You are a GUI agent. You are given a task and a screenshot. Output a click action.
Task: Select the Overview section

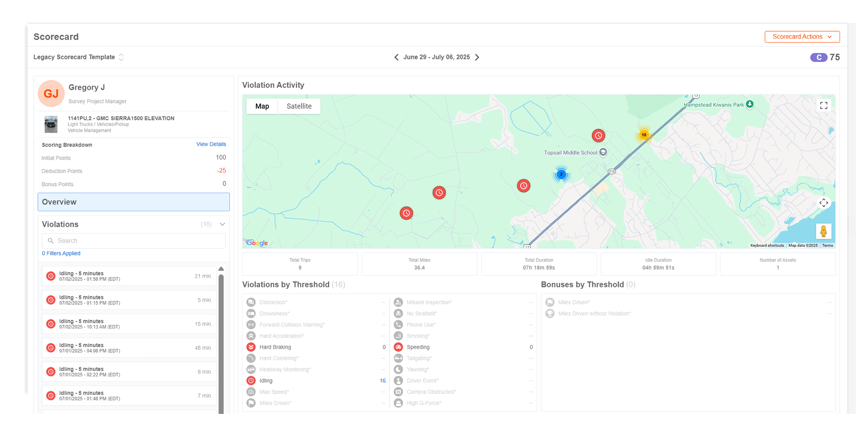[x=134, y=202]
